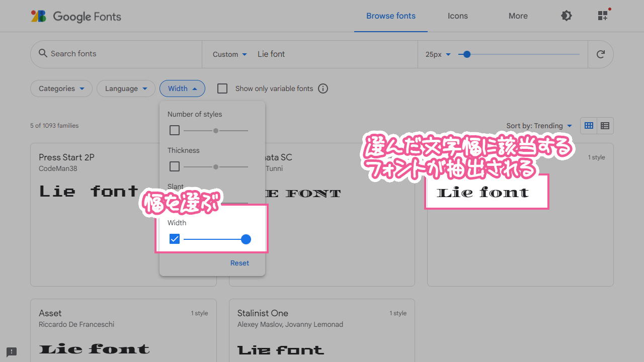Image resolution: width=644 pixels, height=362 pixels.
Task: Collapse the Width filter dropdown
Action: point(182,88)
